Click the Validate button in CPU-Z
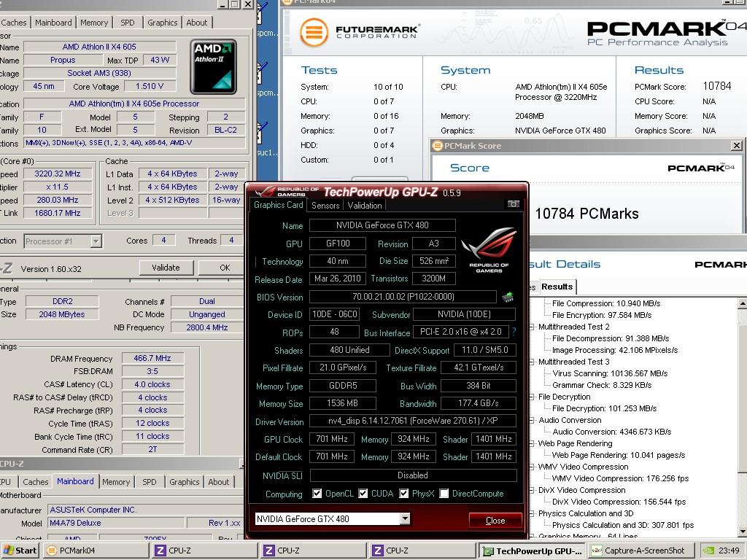 166,268
